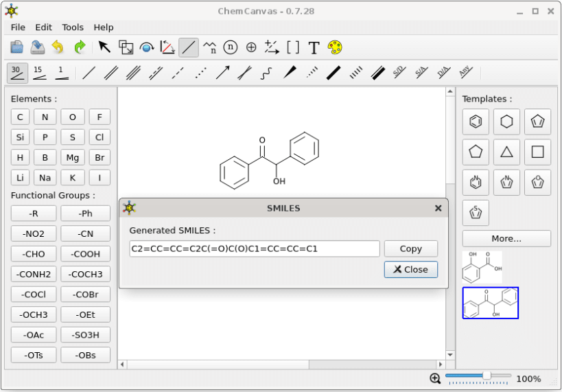The height and width of the screenshot is (392, 562).
Task: Select the Bromine element button
Action: tap(99, 157)
